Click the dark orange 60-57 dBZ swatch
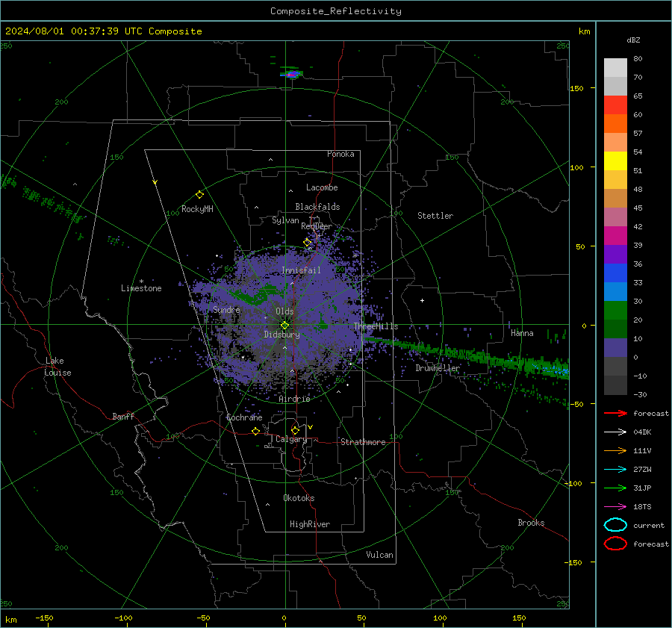The image size is (672, 628). tap(615, 124)
